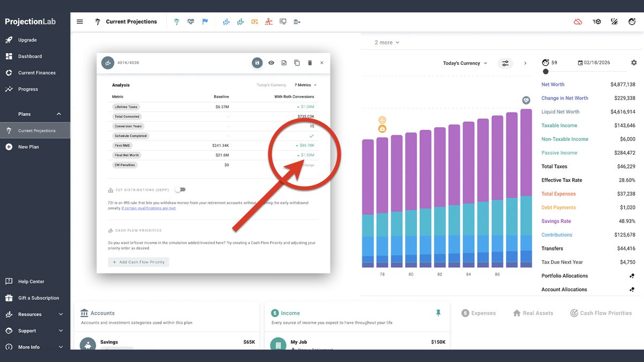The image size is (644, 362).
Task: Open the hamburger menu in the top bar
Action: [80, 22]
